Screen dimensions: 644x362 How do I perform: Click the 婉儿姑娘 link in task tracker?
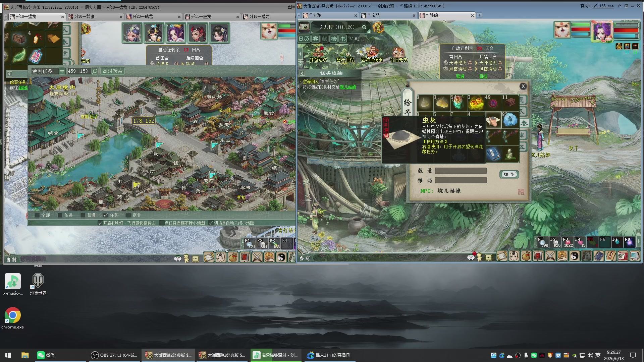coord(347,87)
